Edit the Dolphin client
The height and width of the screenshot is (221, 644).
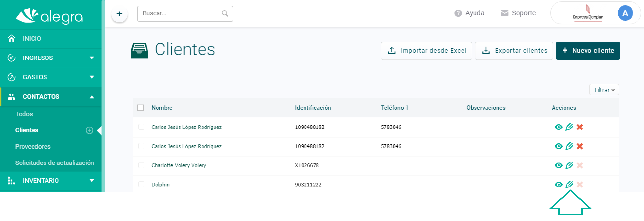569,185
